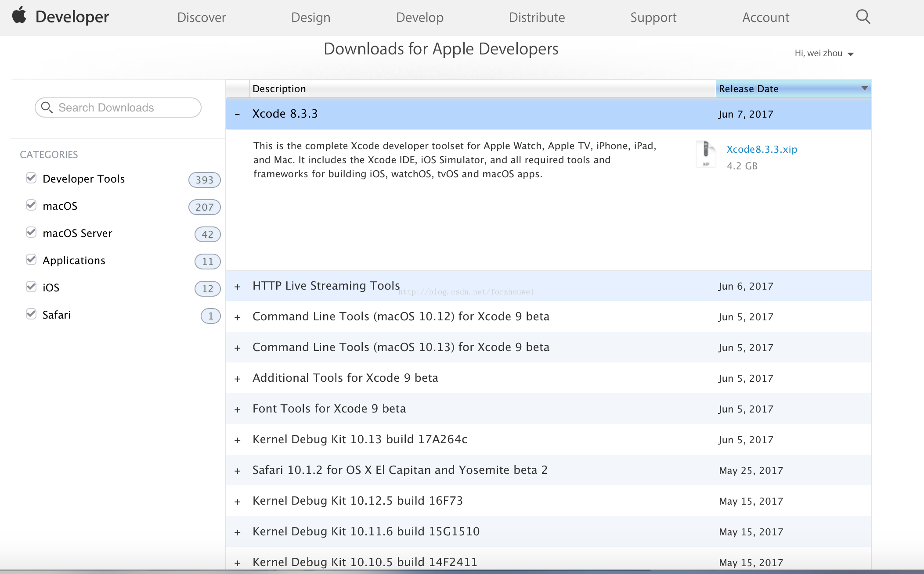Click the Apple logo icon

tap(19, 15)
